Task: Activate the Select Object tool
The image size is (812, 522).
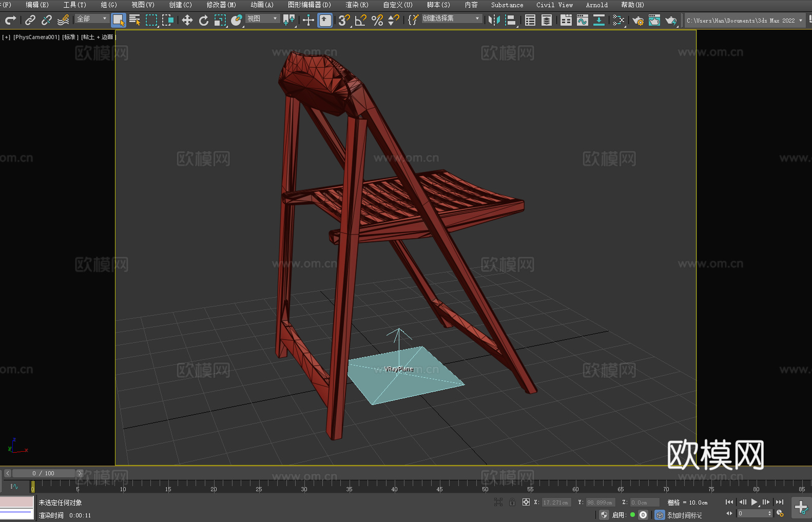Action: point(119,20)
